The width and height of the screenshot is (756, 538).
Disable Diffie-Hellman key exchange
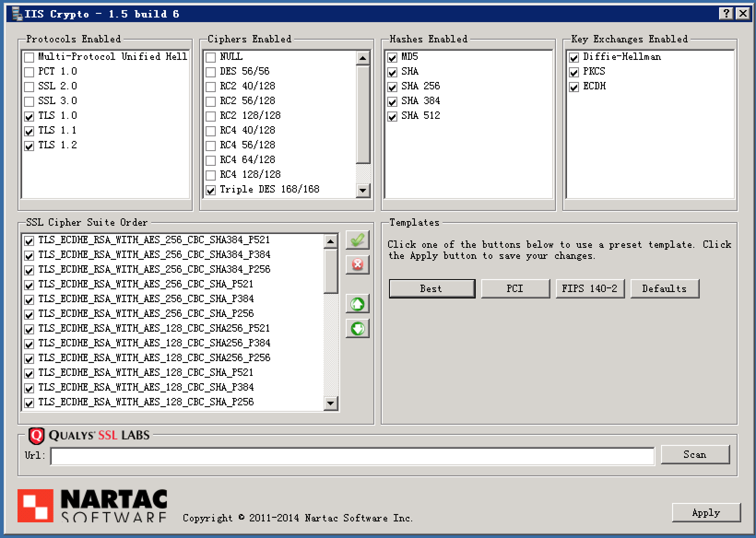point(574,58)
